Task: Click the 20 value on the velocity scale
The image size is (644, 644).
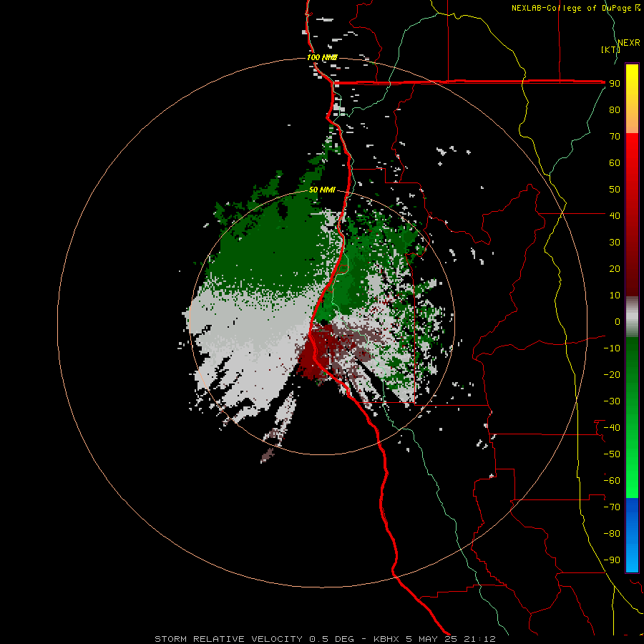Action: (615, 269)
